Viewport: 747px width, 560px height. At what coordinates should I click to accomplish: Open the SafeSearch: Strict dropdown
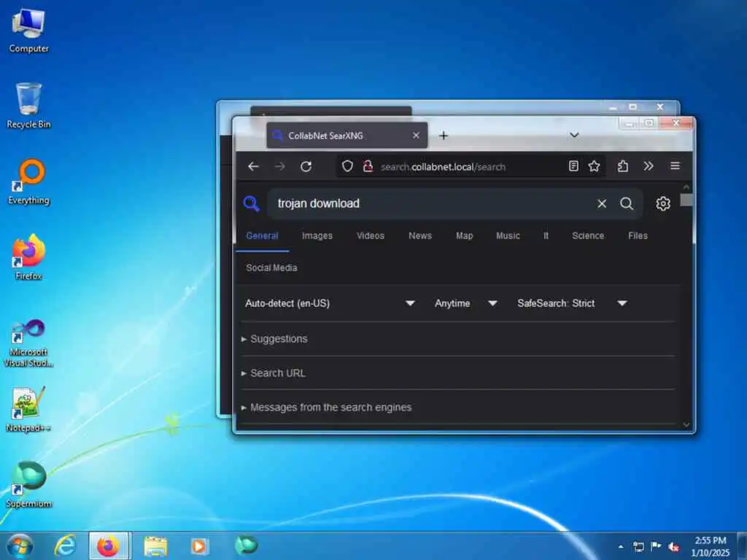tap(572, 303)
